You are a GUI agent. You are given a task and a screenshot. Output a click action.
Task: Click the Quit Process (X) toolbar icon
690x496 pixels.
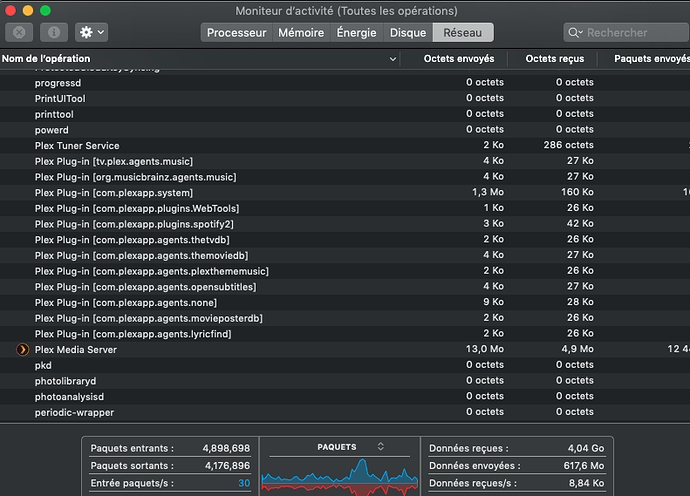tap(19, 32)
